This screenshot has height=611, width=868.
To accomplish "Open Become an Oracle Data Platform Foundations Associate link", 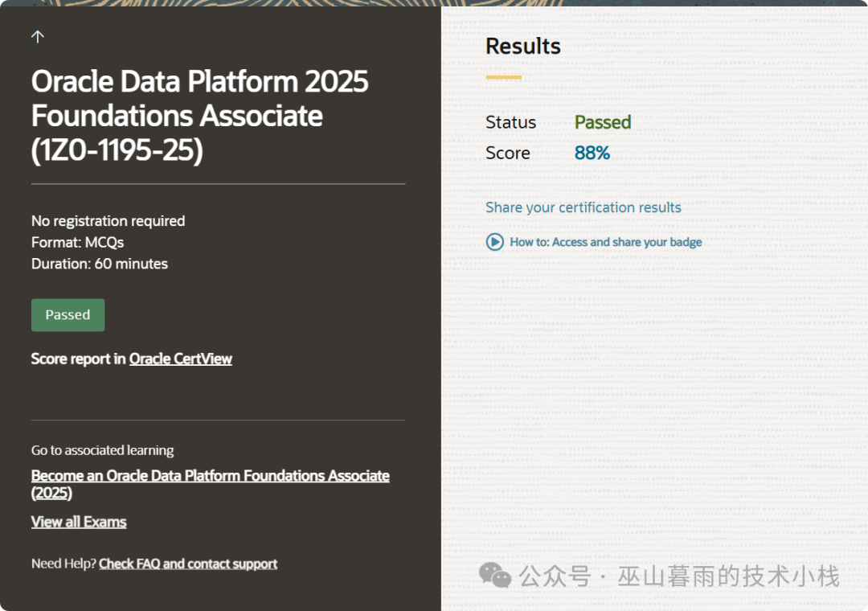I will click(211, 484).
